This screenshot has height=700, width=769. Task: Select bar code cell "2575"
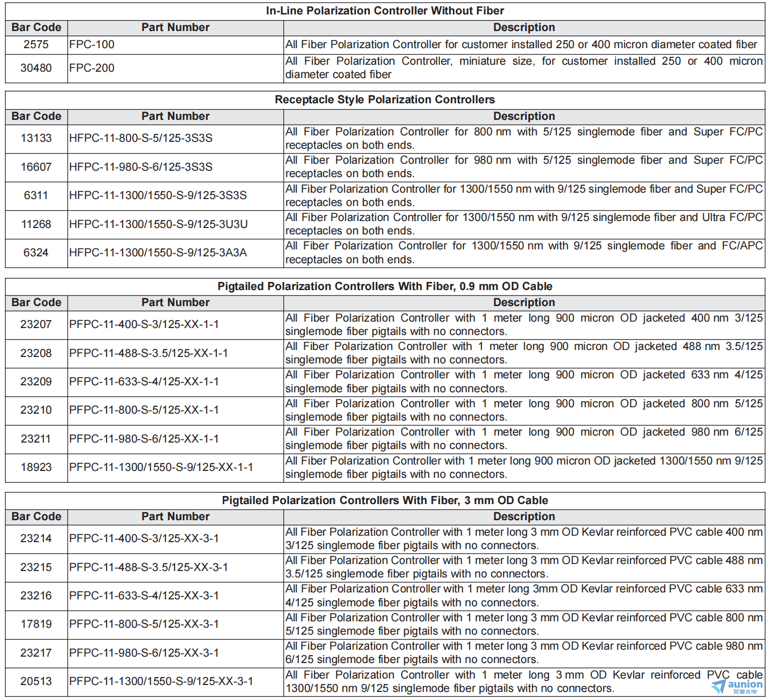[x=36, y=44]
